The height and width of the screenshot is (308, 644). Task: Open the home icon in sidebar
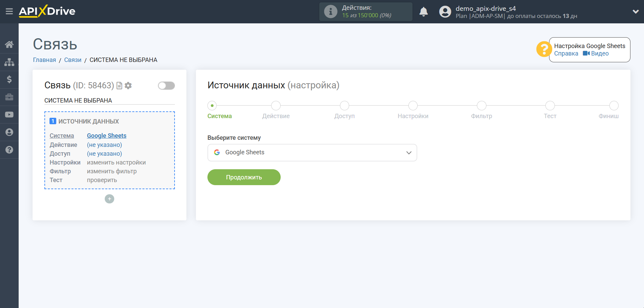(9, 44)
